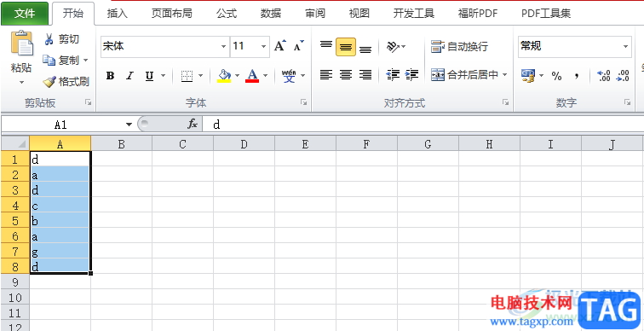Toggle middle vertical alignment
Viewport: 644px width, 331px height.
point(346,46)
